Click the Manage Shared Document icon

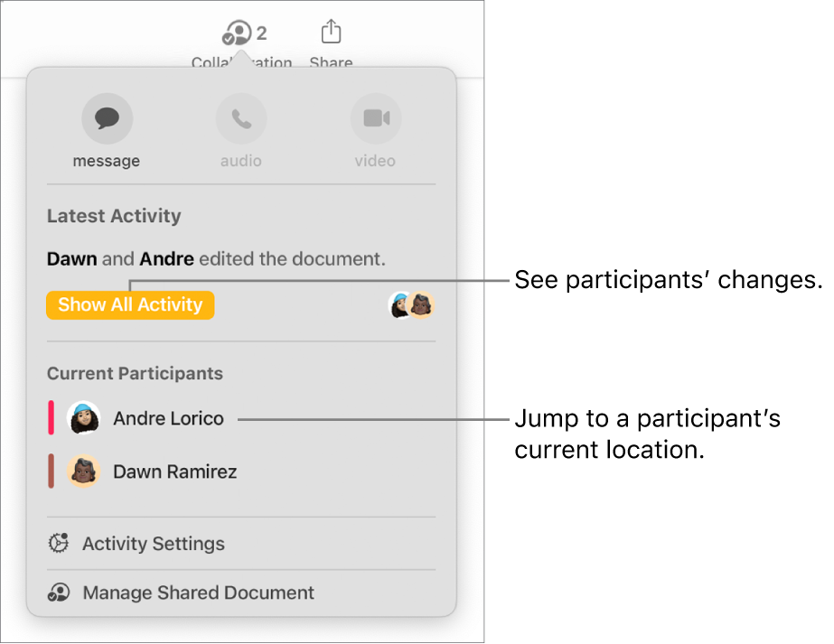[x=59, y=593]
